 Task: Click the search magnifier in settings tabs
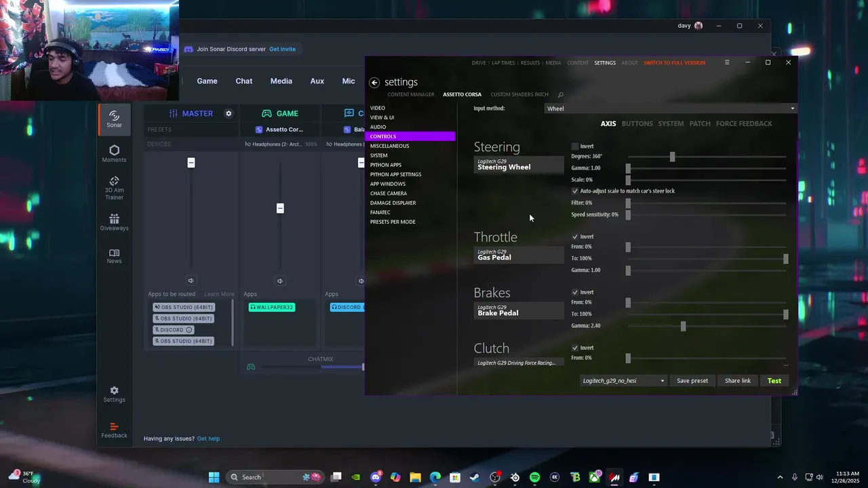(560, 94)
